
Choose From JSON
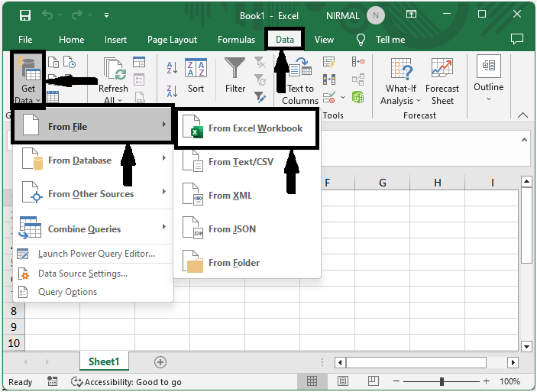tap(247, 229)
